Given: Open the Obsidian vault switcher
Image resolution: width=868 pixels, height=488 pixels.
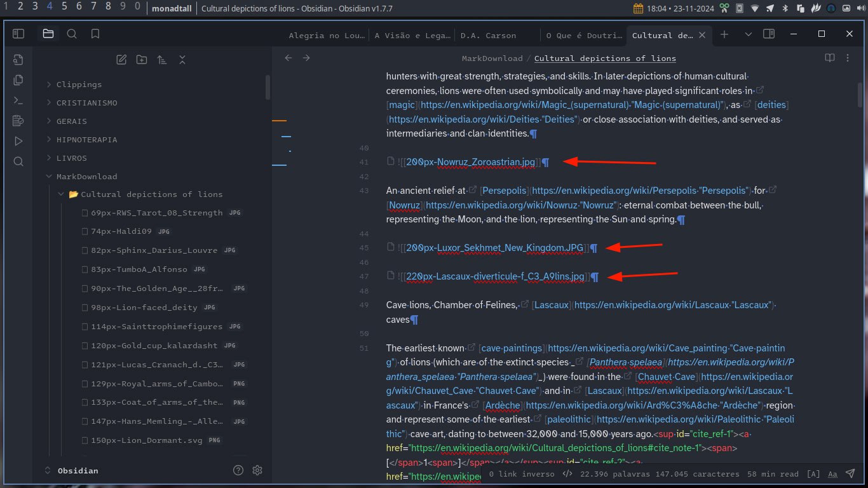Looking at the screenshot, I should [71, 471].
